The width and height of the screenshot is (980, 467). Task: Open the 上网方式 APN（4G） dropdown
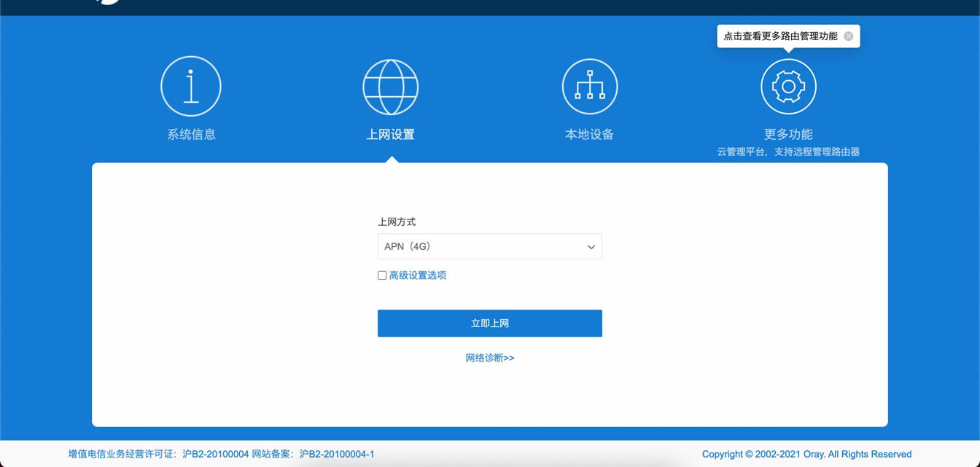pyautogui.click(x=490, y=246)
